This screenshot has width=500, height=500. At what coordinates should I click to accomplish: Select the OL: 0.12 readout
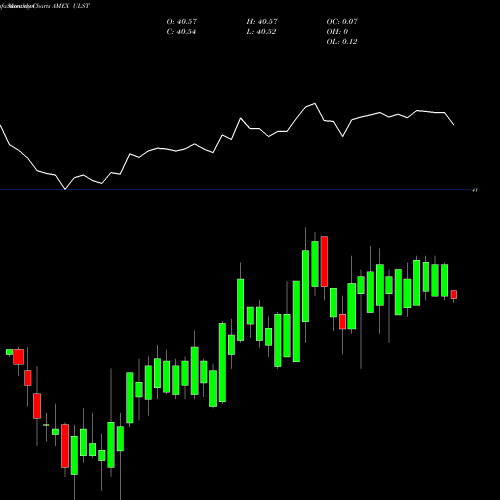342,42
